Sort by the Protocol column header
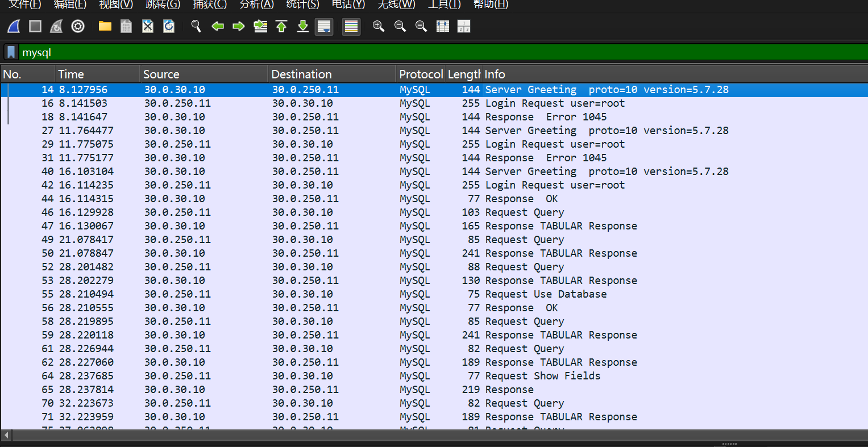Screen dimensions: 868x447 tap(420, 74)
